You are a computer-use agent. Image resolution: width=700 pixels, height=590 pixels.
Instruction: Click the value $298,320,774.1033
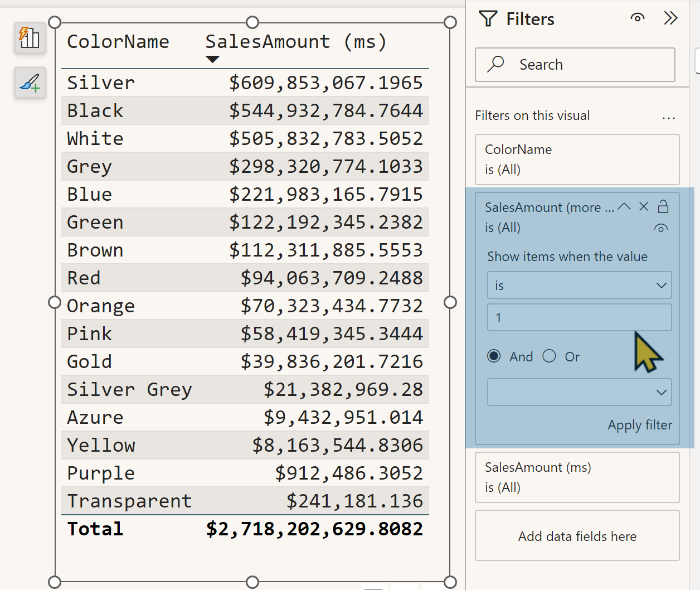(x=326, y=166)
